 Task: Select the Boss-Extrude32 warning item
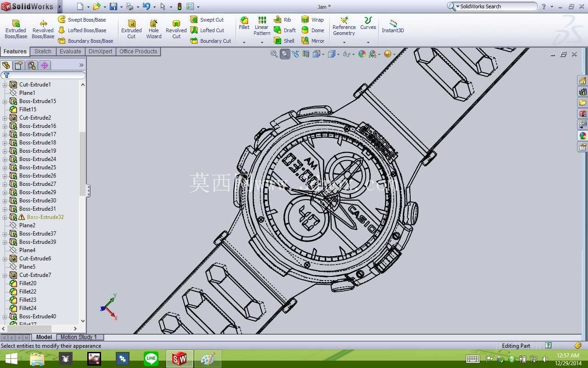tap(37, 217)
